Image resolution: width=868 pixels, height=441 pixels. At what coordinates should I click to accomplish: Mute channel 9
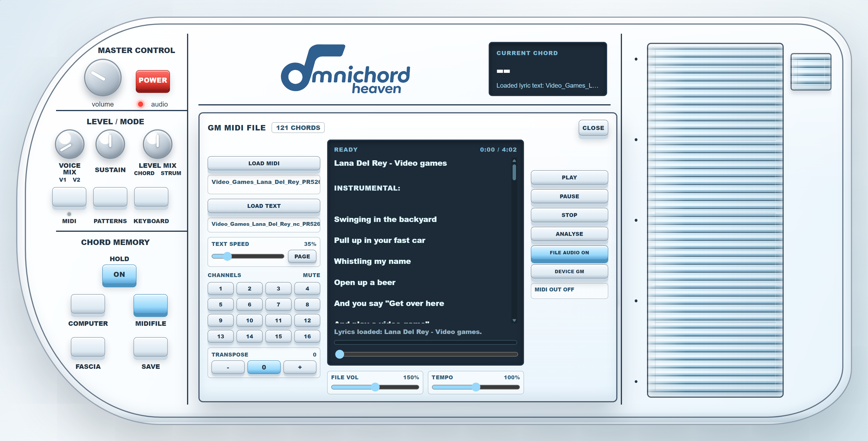[x=220, y=321]
